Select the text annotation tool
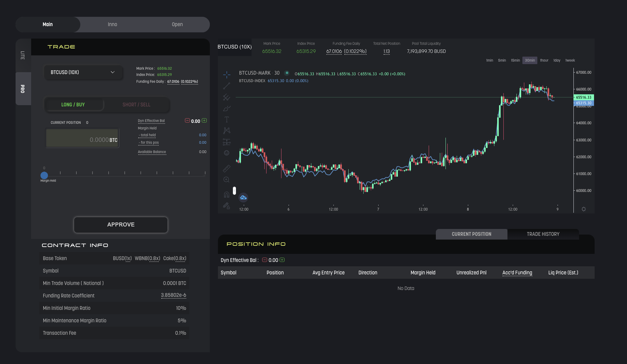The image size is (627, 364). click(227, 119)
